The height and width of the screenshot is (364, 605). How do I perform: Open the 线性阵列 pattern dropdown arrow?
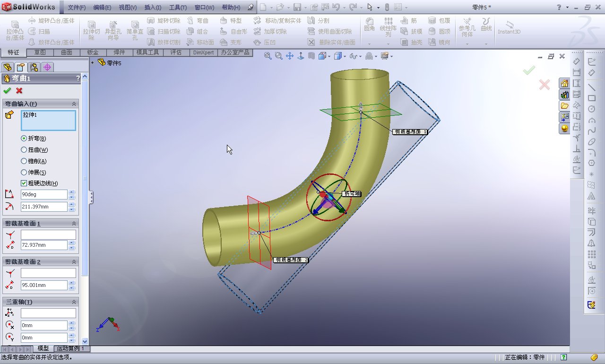coord(388,44)
